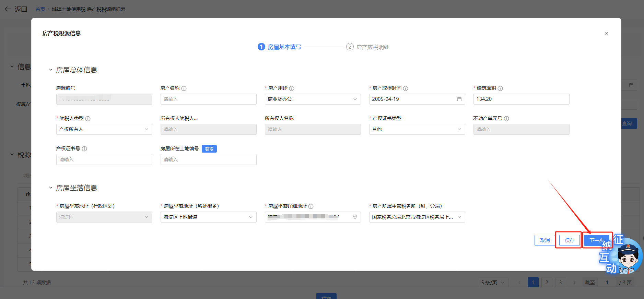The height and width of the screenshot is (299, 644).
Task: Click the 下一步 button
Action: point(597,240)
